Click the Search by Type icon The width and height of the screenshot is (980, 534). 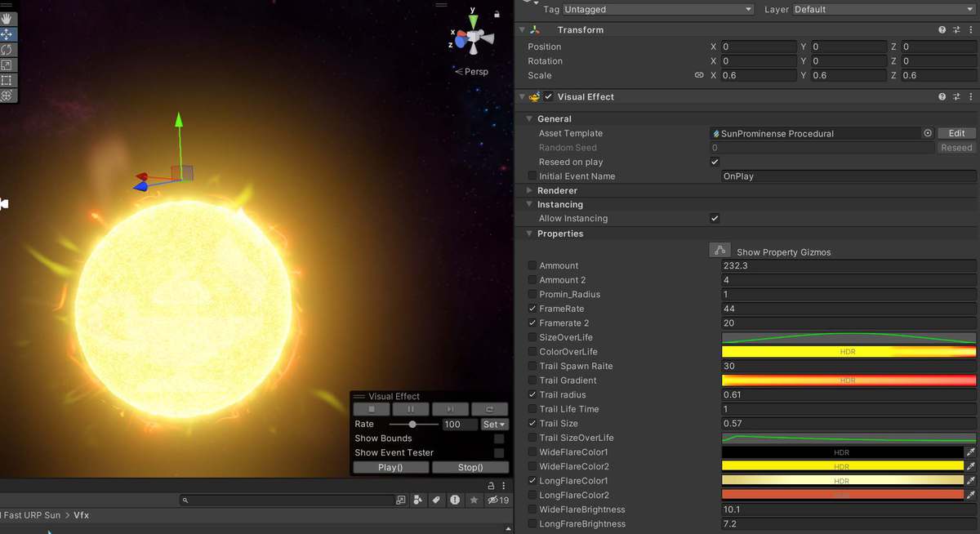418,500
